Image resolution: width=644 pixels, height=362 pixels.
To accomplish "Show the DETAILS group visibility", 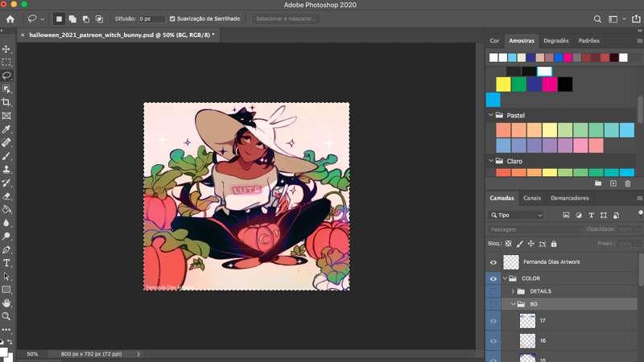I will click(x=493, y=291).
